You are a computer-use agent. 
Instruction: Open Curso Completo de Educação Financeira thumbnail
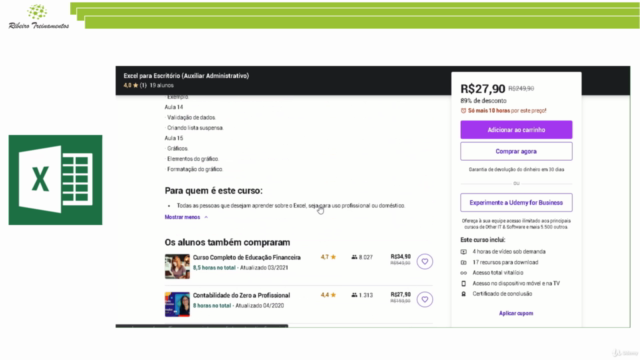pos(177,266)
